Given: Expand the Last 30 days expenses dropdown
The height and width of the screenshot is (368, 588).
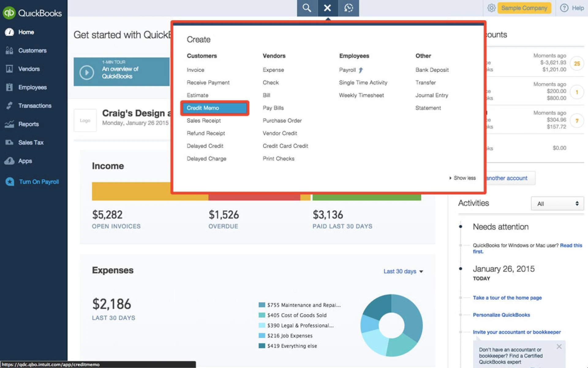Looking at the screenshot, I should [x=402, y=271].
